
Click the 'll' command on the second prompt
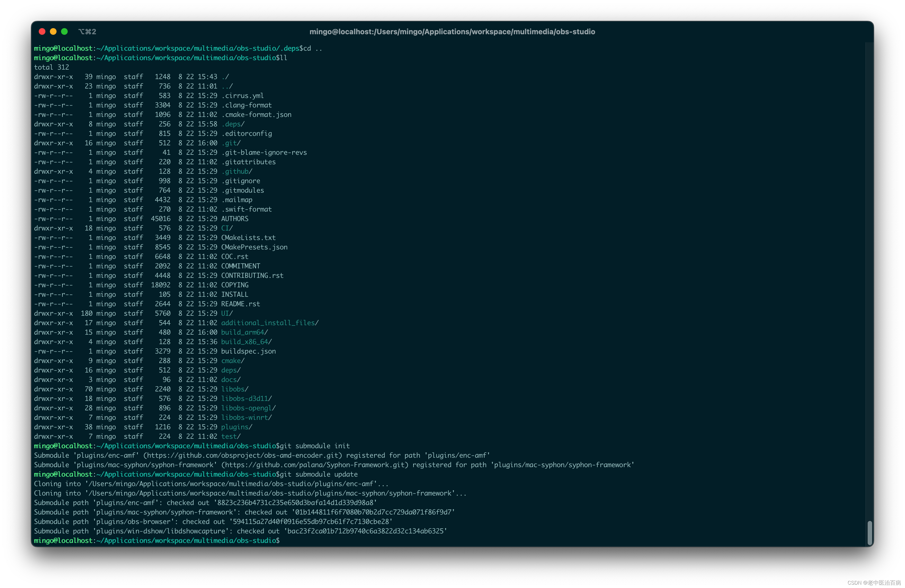(x=283, y=58)
